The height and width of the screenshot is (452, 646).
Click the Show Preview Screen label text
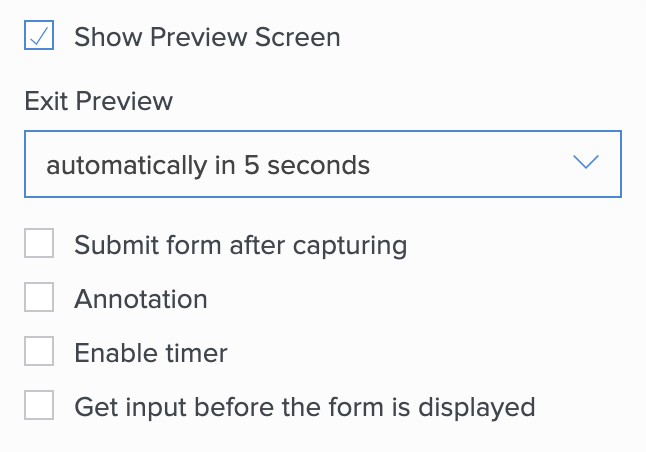pos(207,38)
